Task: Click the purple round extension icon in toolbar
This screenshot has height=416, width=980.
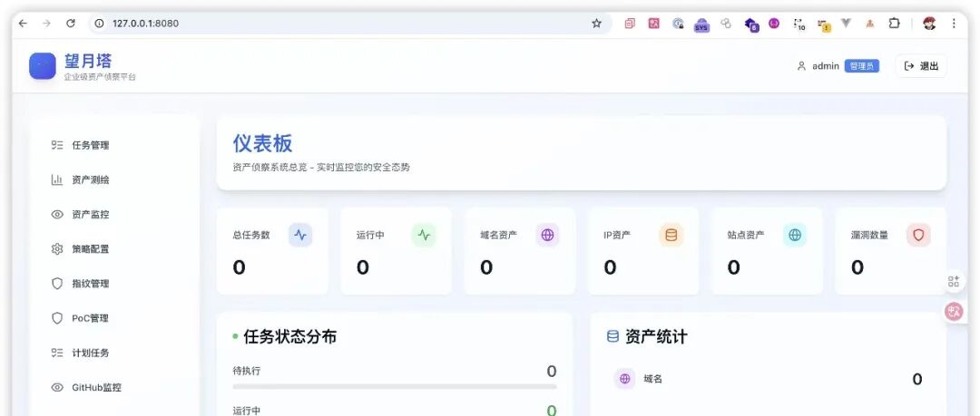Action: click(x=774, y=24)
